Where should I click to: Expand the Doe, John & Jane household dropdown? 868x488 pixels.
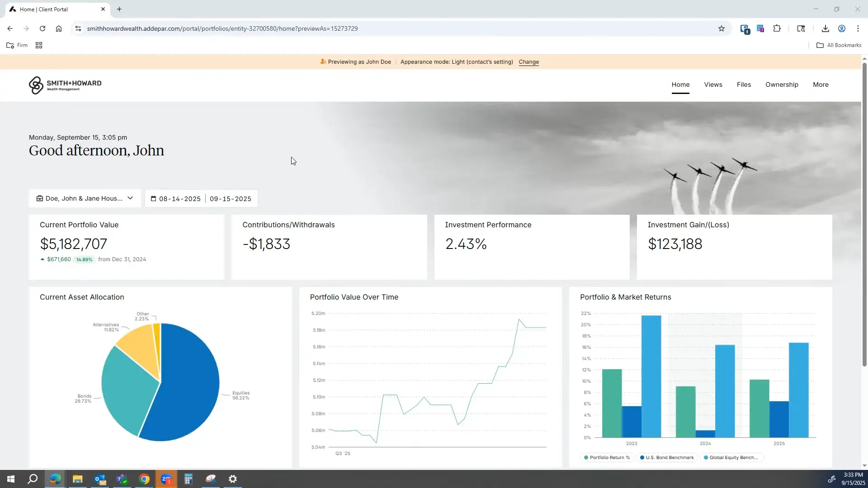pos(85,198)
